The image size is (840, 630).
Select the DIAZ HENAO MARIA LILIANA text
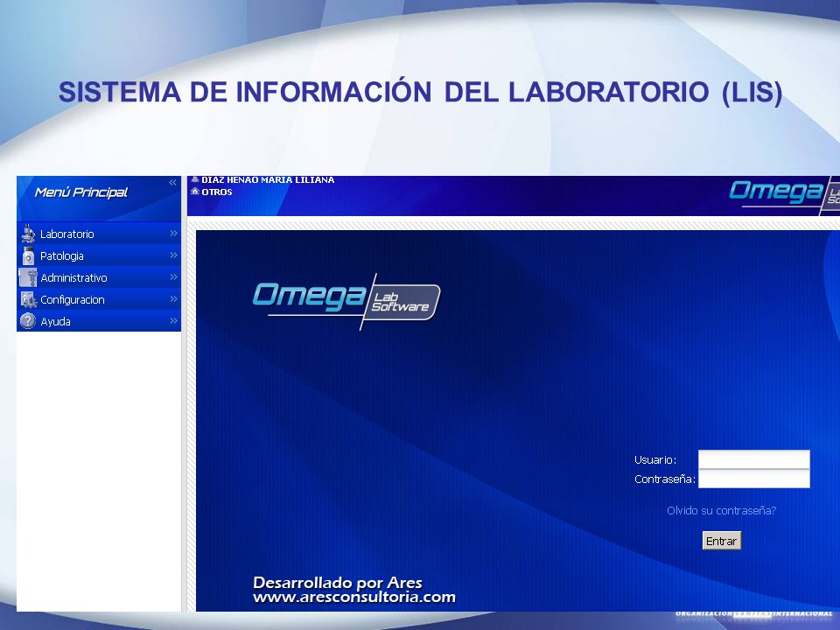268,180
